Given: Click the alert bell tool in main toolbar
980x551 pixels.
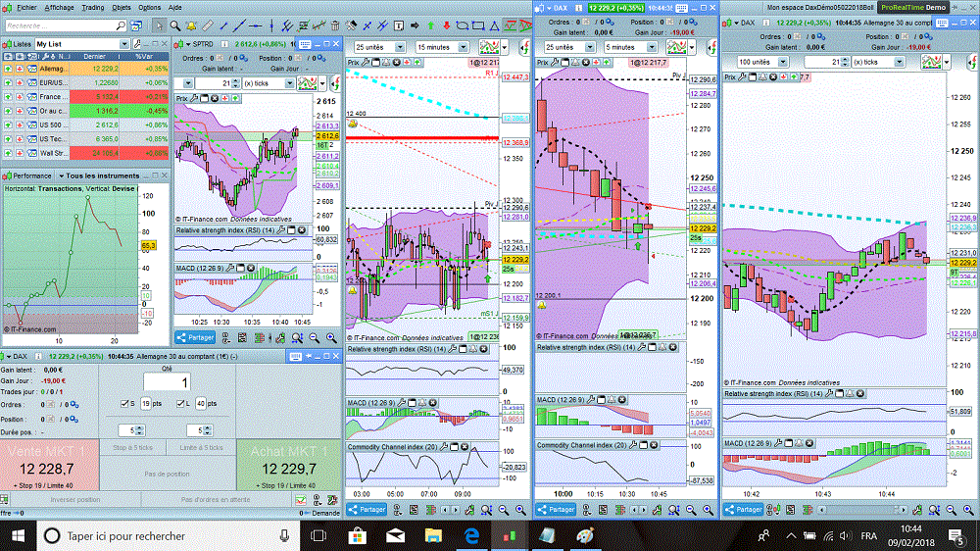Looking at the screenshot, I should (191, 25).
